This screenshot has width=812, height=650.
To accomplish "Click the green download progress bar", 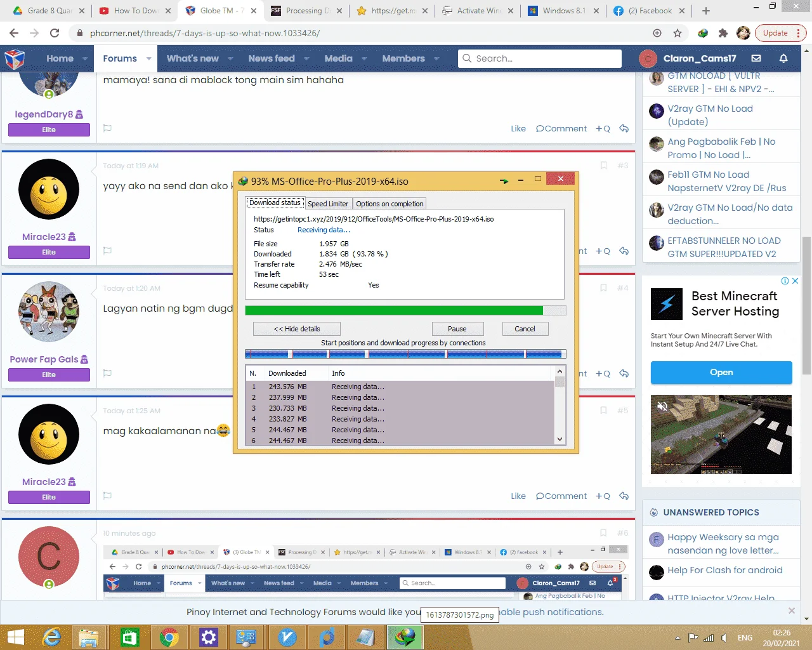I will tap(405, 310).
